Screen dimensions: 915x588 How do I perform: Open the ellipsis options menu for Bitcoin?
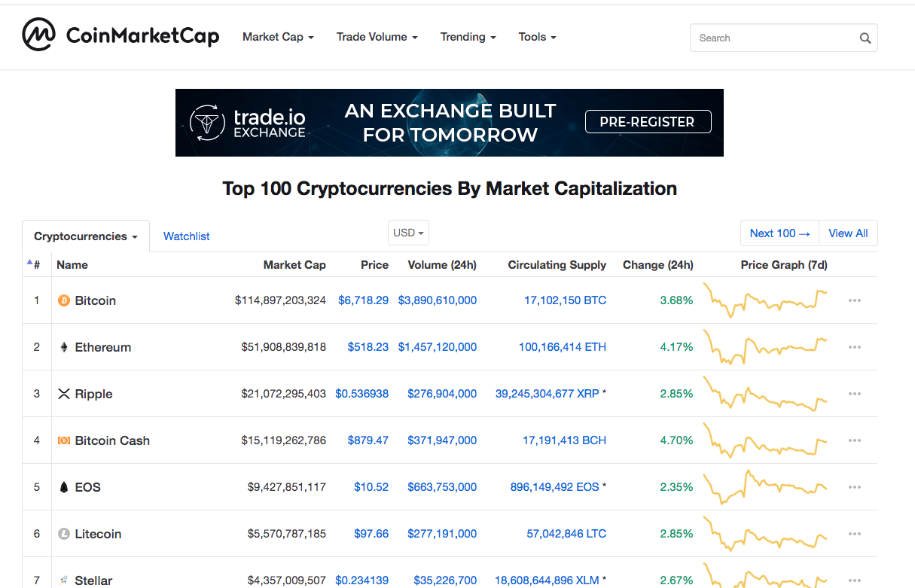[854, 300]
